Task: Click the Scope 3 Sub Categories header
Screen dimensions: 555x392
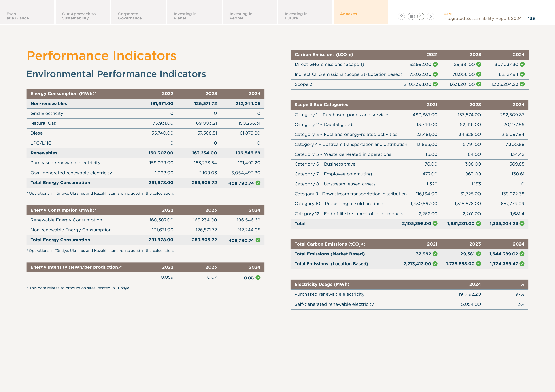Action: tap(321, 105)
